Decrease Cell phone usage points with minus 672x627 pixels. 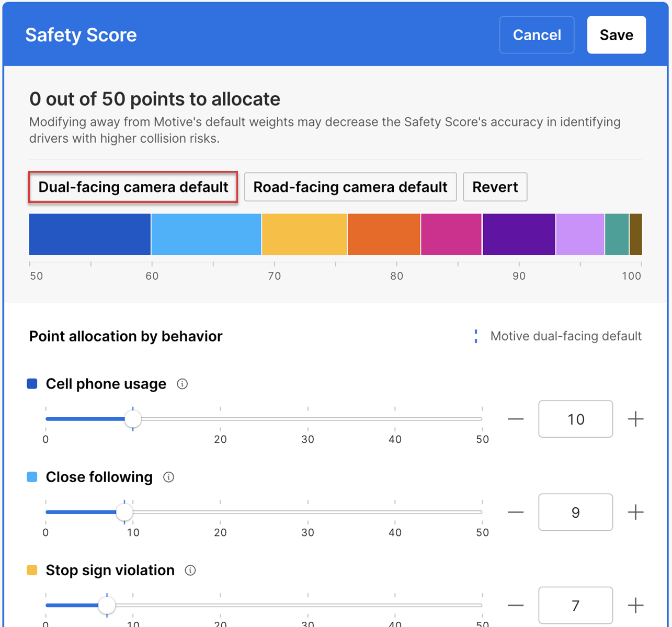[x=516, y=419]
